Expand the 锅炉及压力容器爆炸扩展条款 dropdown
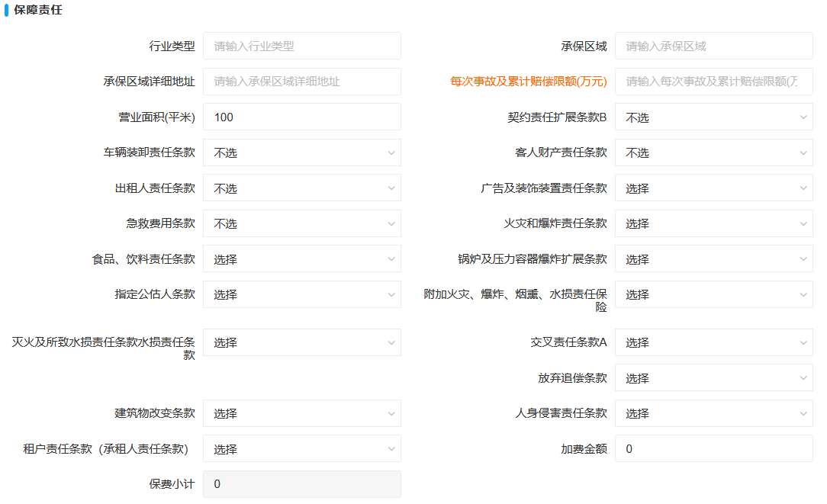 pyautogui.click(x=713, y=258)
